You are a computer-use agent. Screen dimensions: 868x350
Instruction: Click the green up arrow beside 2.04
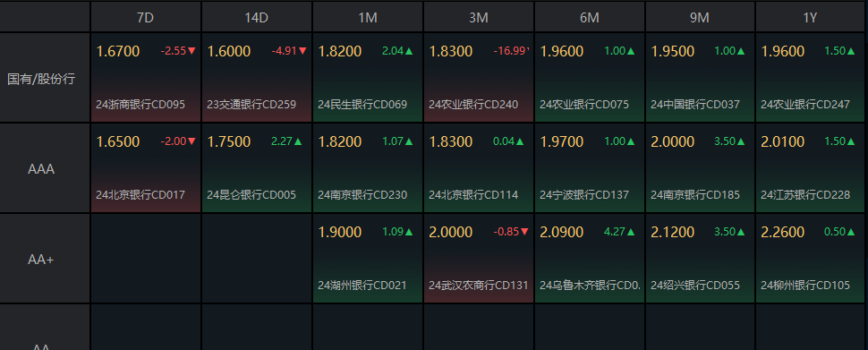(409, 51)
